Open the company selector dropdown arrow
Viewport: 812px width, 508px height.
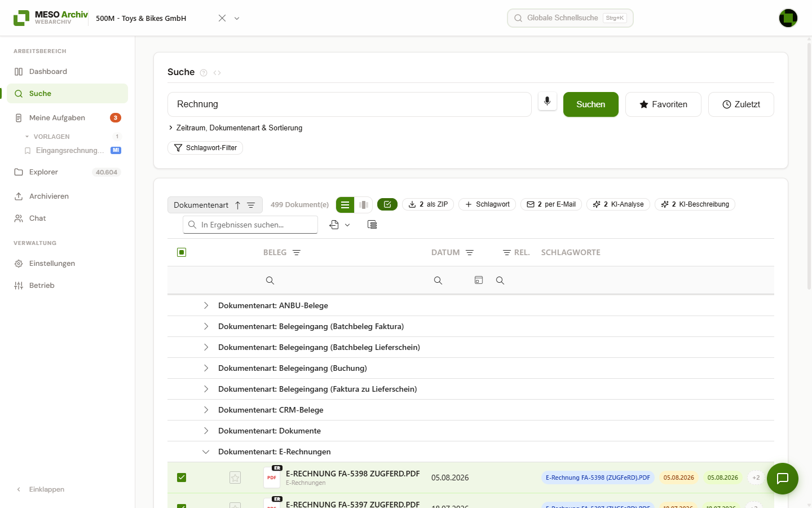coord(237,18)
